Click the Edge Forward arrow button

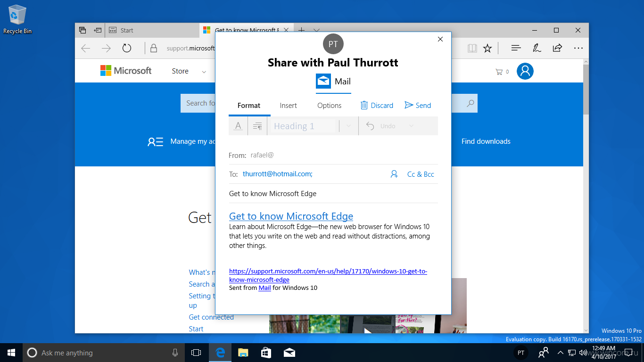106,48
